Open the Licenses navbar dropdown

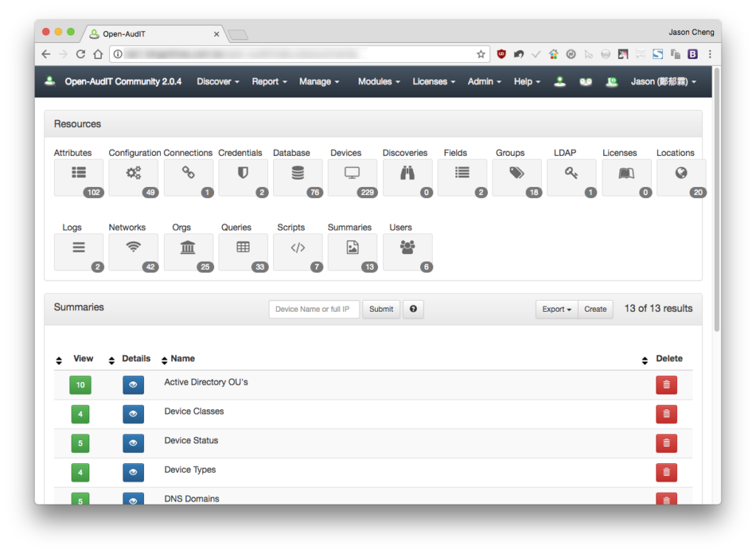pyautogui.click(x=434, y=81)
